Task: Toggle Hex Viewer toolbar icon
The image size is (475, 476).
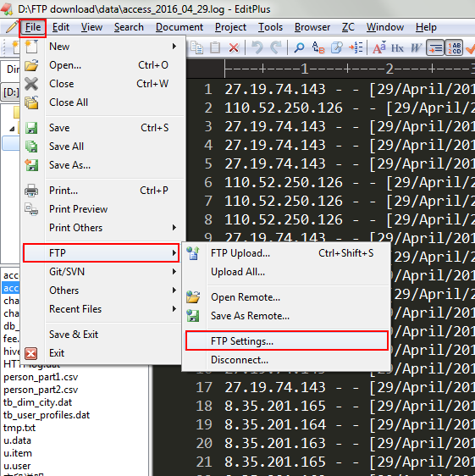Action: [397, 47]
